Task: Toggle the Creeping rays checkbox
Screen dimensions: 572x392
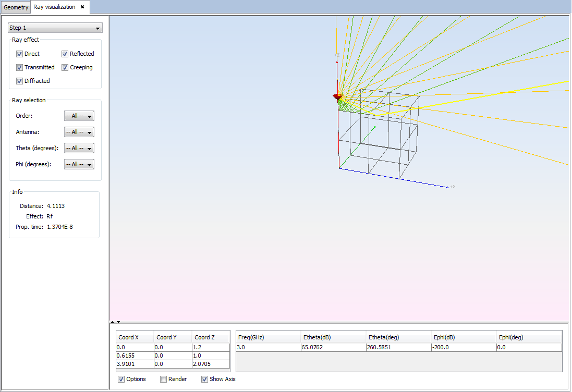Action: pyautogui.click(x=65, y=67)
